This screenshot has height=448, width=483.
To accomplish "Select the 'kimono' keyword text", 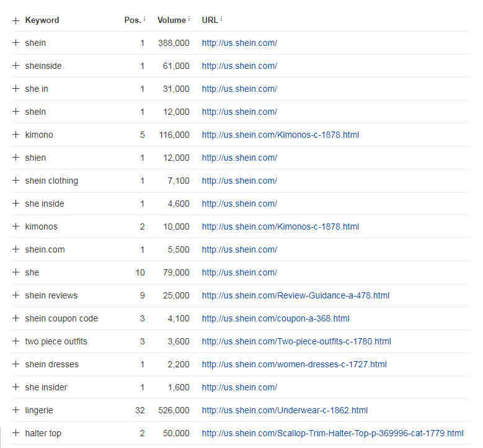I will 39,135.
